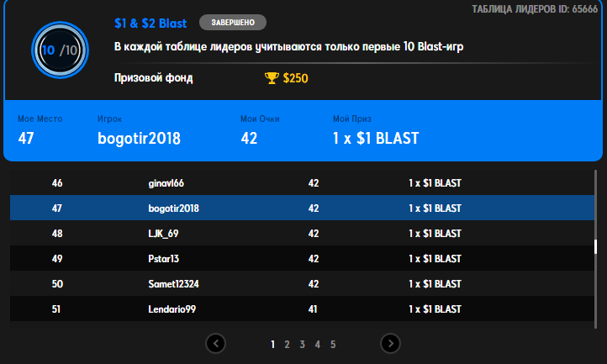The height and width of the screenshot is (364, 607).
Task: Click the 10/10 progress circle
Action: (x=60, y=50)
